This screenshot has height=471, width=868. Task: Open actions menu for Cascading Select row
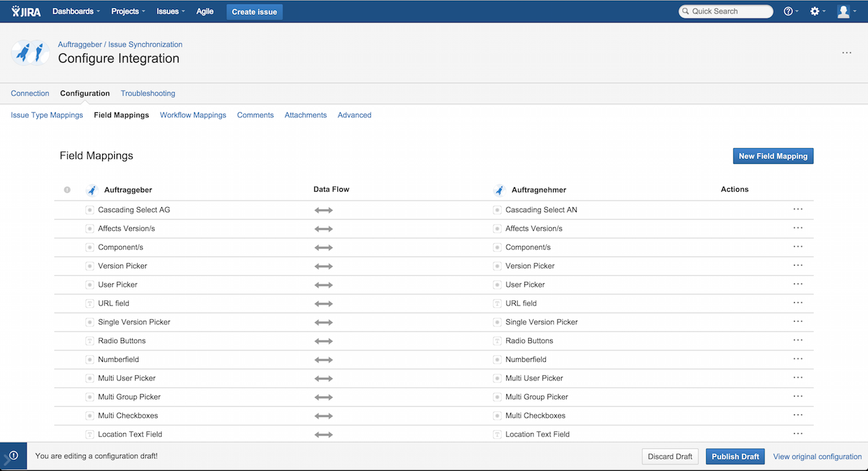[798, 209]
